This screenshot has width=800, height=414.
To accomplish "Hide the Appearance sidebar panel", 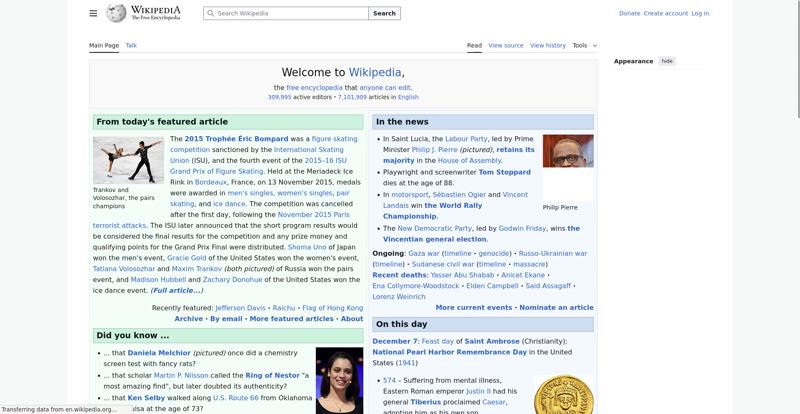I will [667, 61].
